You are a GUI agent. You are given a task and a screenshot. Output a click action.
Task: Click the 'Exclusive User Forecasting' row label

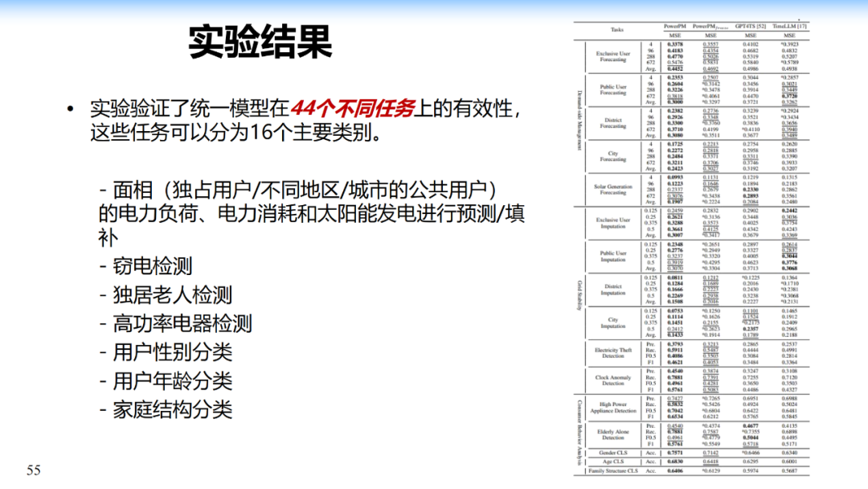click(x=612, y=56)
